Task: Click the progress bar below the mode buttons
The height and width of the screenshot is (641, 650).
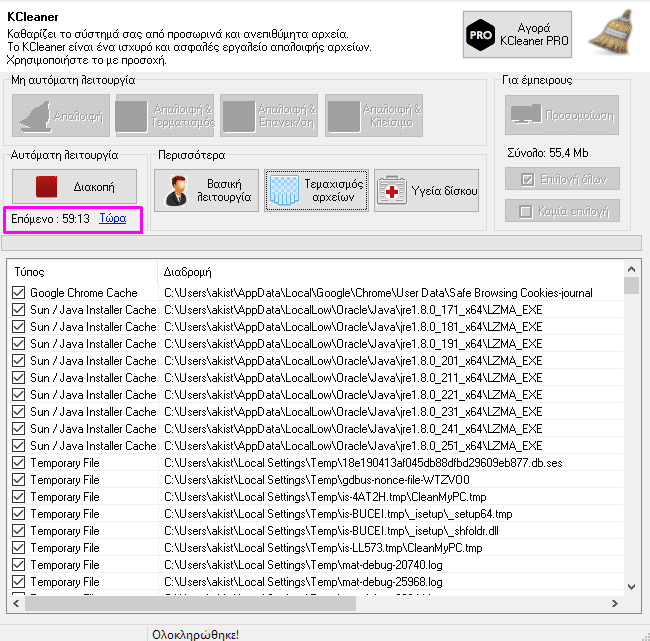Action: [x=322, y=243]
